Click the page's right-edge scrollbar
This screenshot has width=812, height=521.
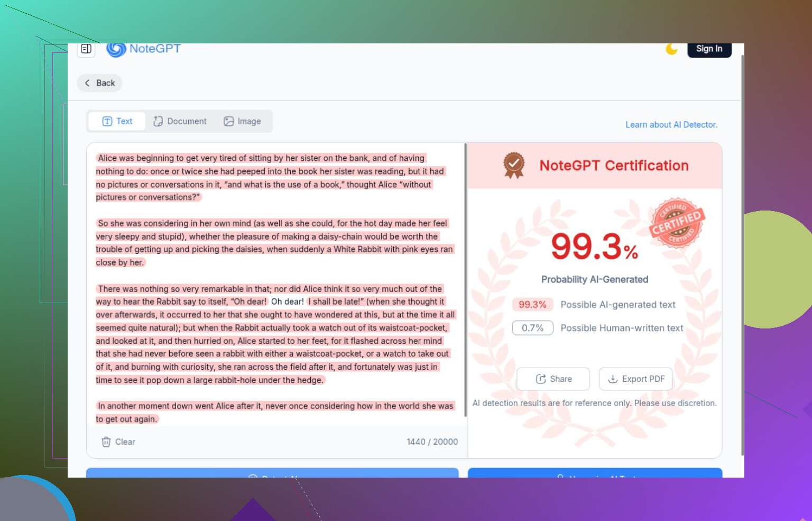[742, 255]
